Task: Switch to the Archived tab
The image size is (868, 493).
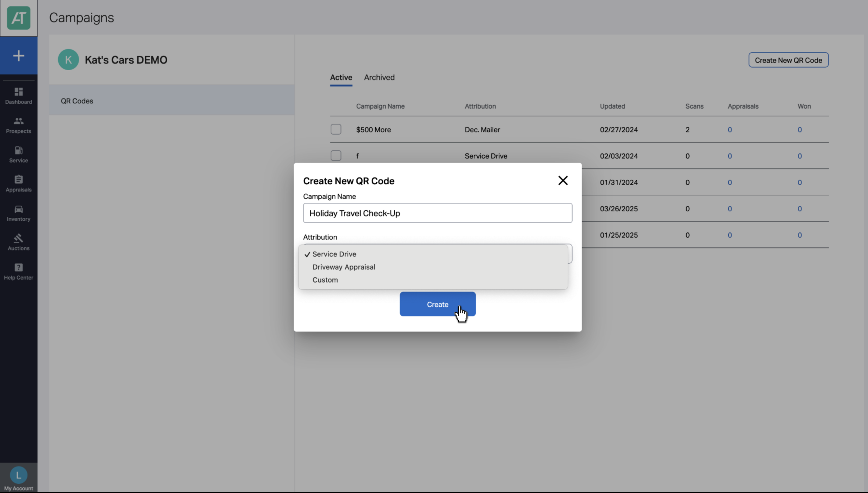Action: (x=379, y=77)
